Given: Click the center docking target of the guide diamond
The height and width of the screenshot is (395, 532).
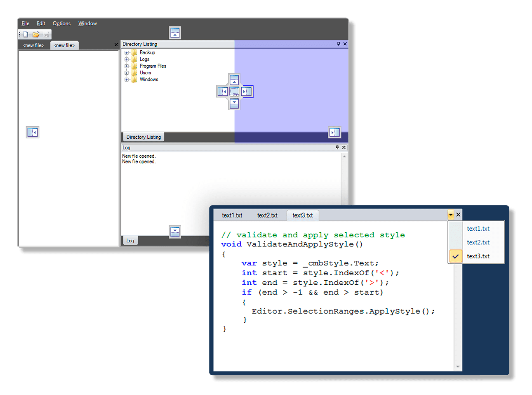Looking at the screenshot, I should (234, 92).
